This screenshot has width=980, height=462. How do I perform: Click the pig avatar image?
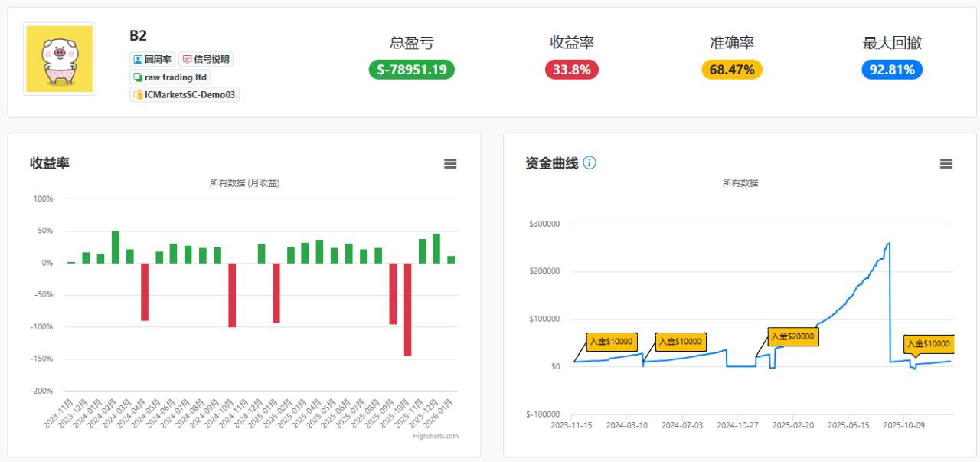point(59,59)
